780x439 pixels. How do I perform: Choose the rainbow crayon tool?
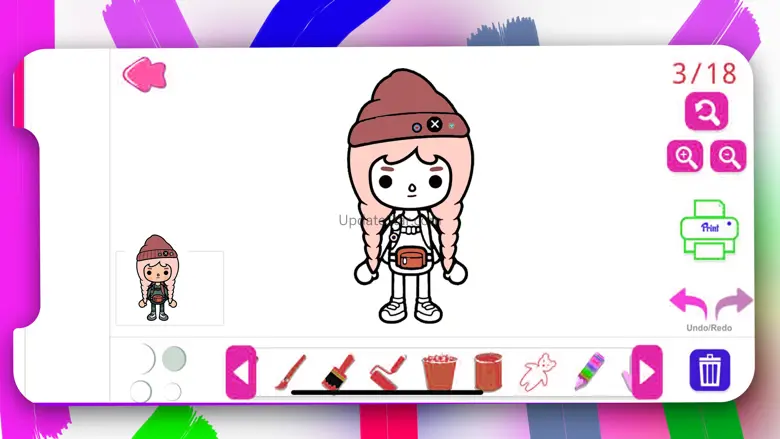click(x=590, y=371)
